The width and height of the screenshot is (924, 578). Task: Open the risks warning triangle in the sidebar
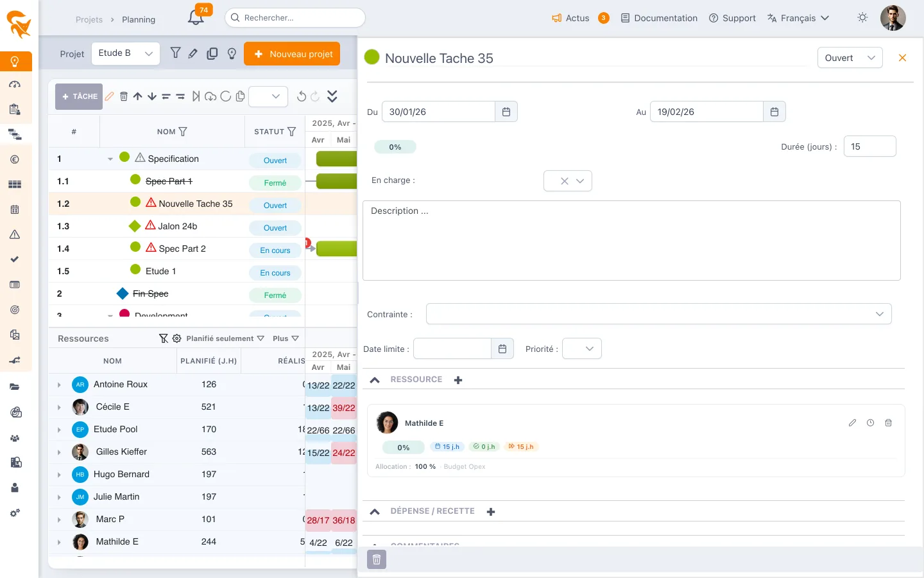[x=15, y=234]
